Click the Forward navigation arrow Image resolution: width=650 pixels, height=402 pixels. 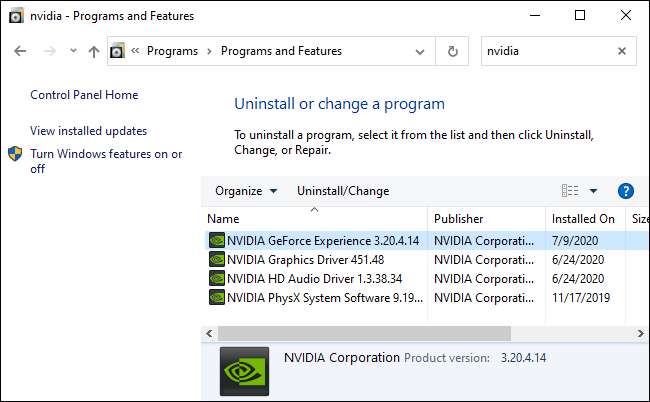(50, 51)
